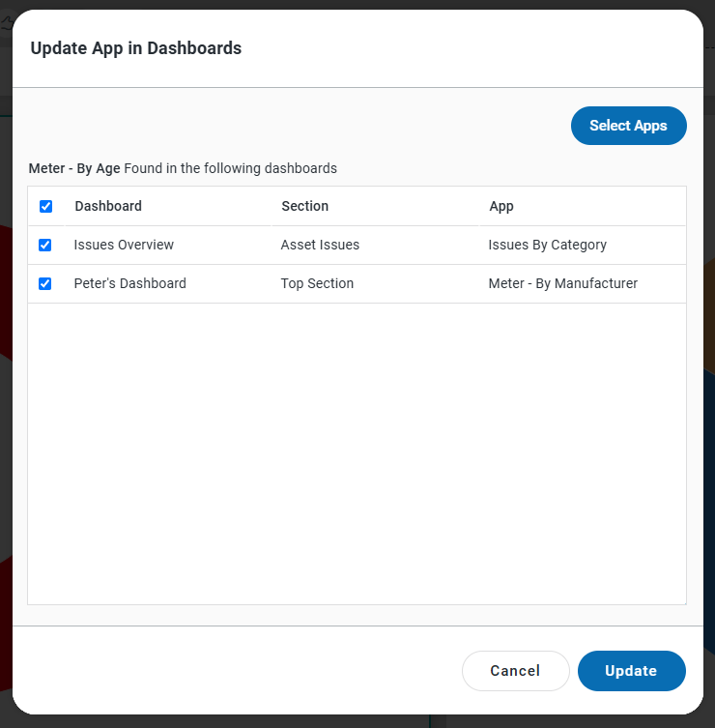Click the Select Apps button
Screen dimensions: 715x728
pyautogui.click(x=628, y=126)
